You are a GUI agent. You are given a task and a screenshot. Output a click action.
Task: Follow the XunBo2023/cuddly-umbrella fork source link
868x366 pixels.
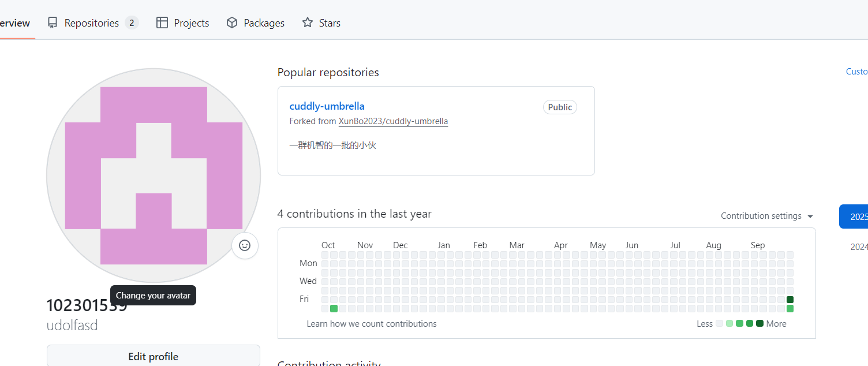click(393, 121)
